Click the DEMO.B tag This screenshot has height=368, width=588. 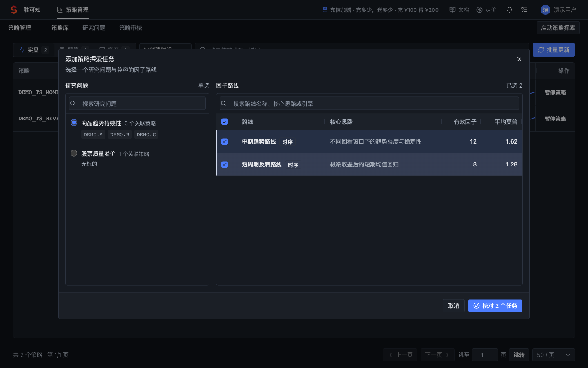click(120, 135)
